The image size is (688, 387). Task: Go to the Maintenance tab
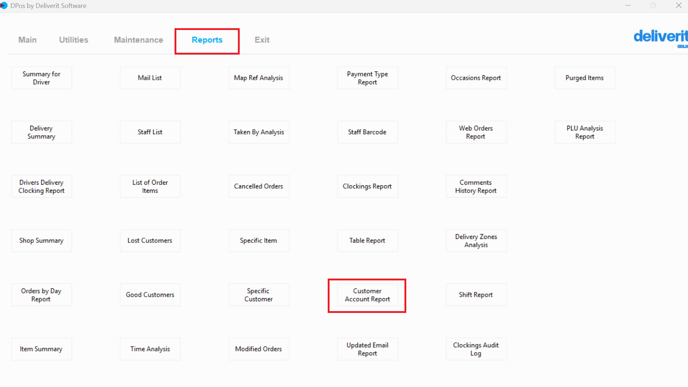[138, 40]
